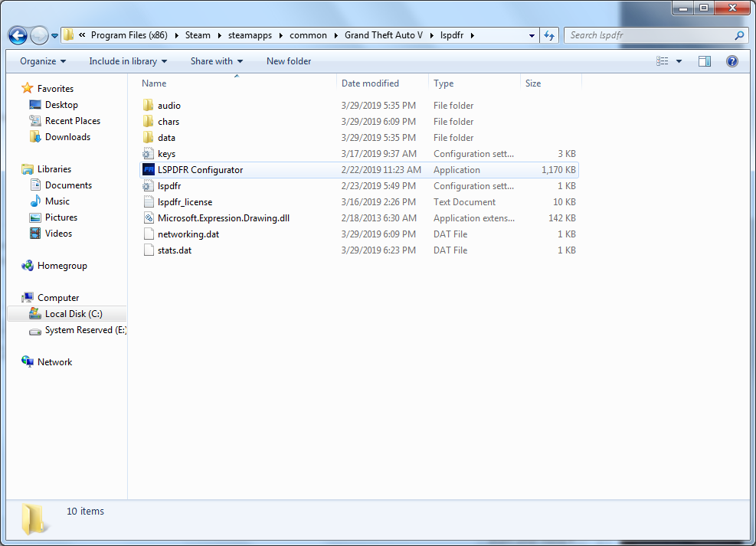Open the Music library

click(57, 201)
